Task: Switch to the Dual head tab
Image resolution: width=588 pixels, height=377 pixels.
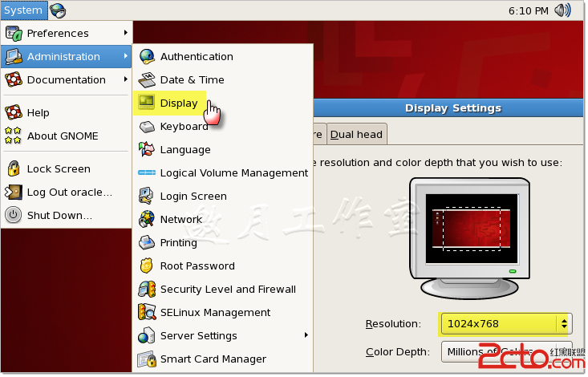Action: tap(356, 134)
